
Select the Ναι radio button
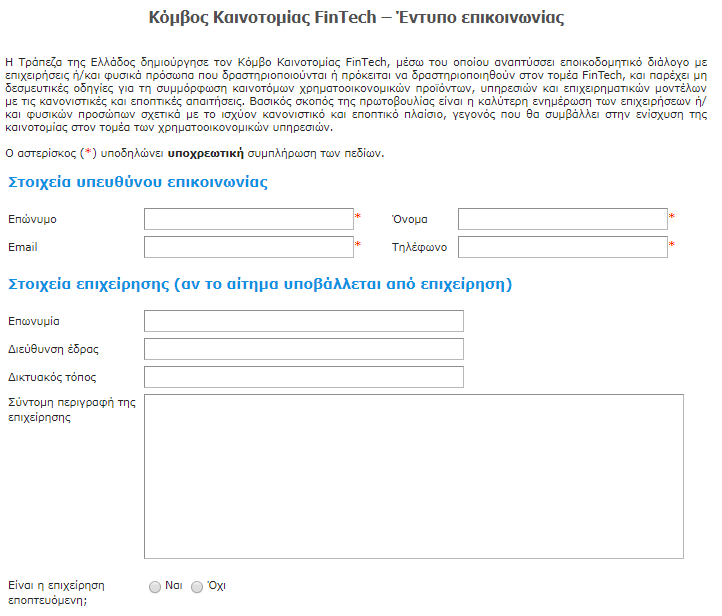coord(155,587)
